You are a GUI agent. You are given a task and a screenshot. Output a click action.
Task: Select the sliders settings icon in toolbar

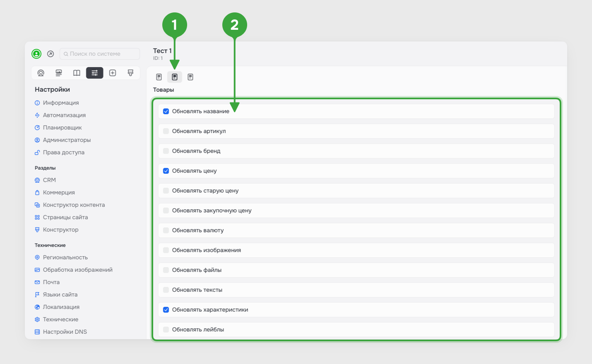click(x=94, y=73)
